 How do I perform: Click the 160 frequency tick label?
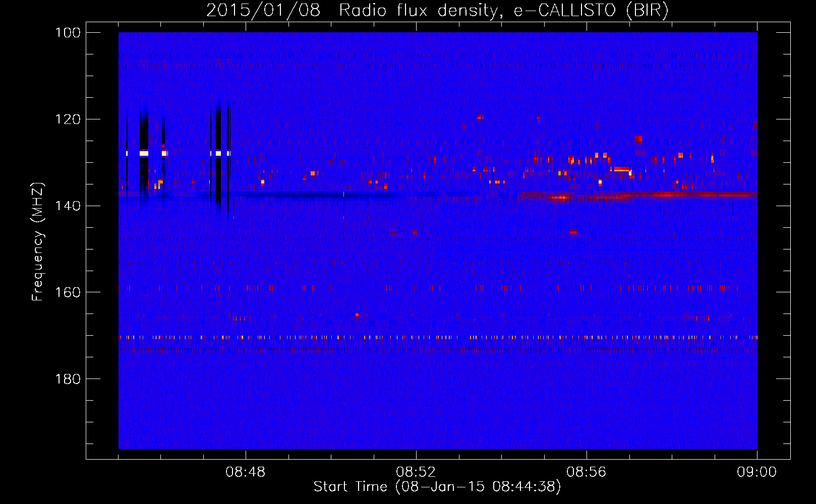pos(68,292)
